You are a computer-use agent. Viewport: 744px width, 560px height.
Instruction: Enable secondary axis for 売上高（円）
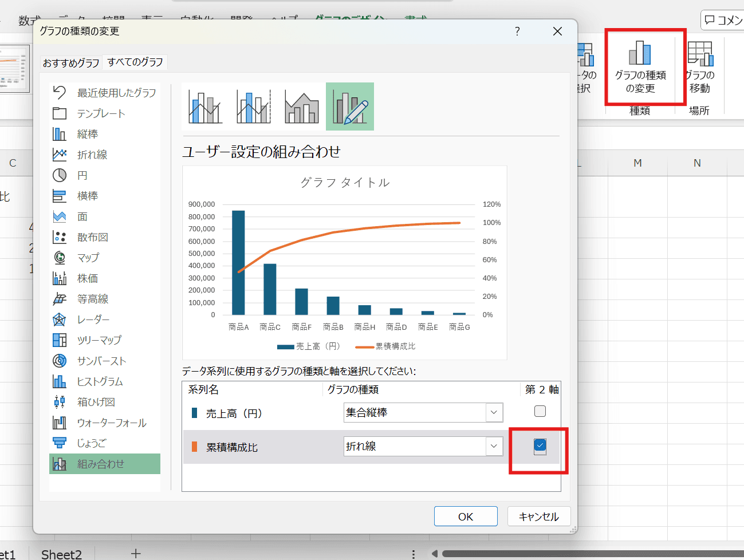[x=540, y=411]
